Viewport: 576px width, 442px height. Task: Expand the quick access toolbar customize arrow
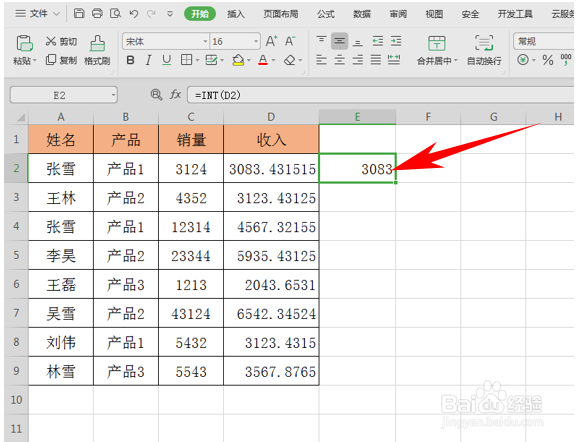[170, 14]
